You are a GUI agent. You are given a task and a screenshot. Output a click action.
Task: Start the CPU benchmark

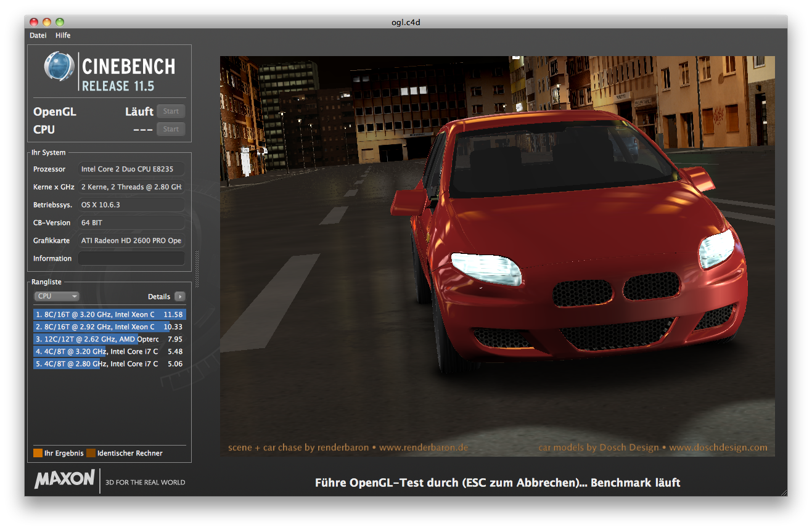(x=171, y=129)
